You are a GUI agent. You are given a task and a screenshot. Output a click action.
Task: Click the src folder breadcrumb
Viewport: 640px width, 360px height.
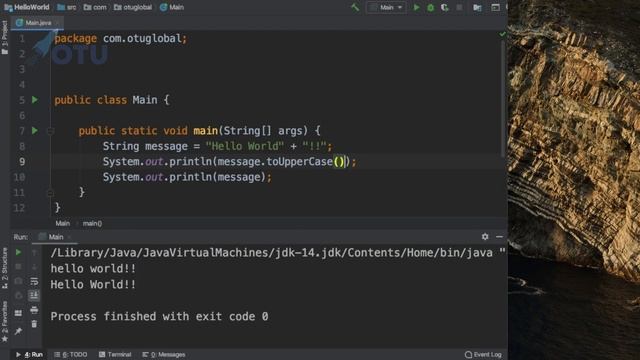pos(67,7)
